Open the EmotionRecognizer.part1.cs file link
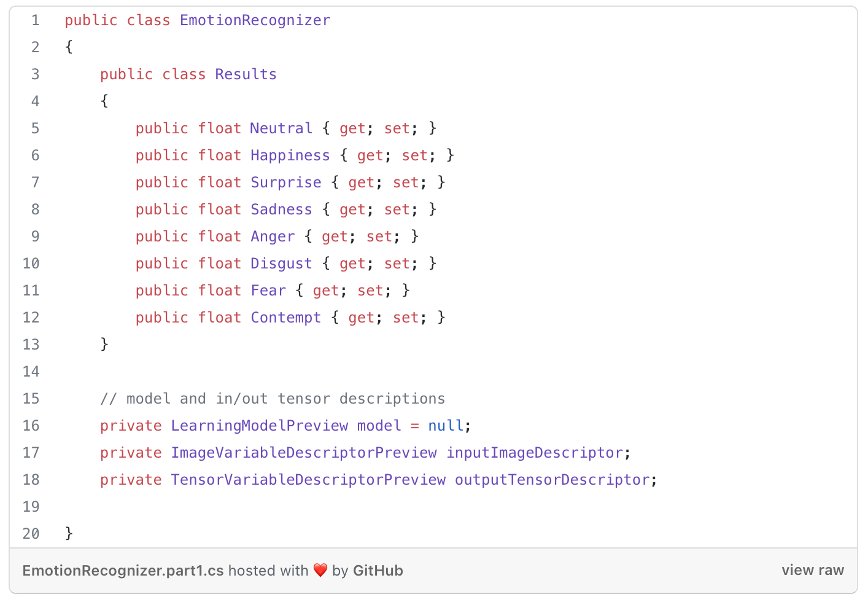This screenshot has height=602, width=868. click(123, 571)
